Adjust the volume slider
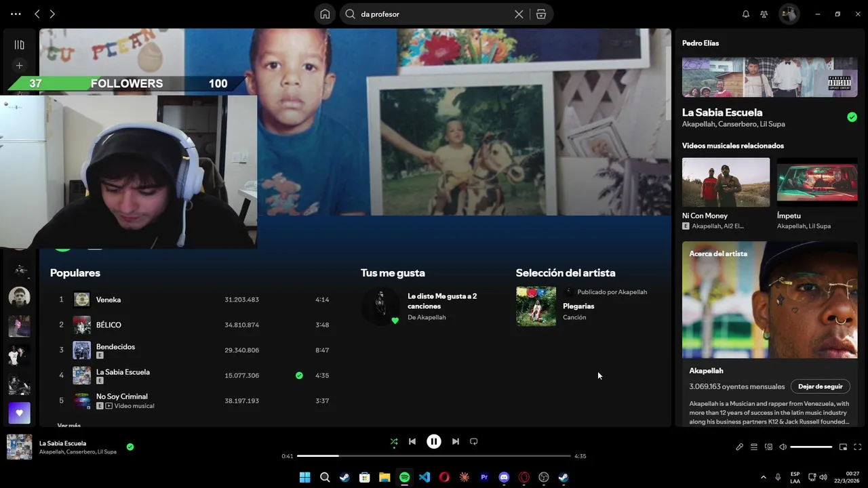 coord(811,447)
